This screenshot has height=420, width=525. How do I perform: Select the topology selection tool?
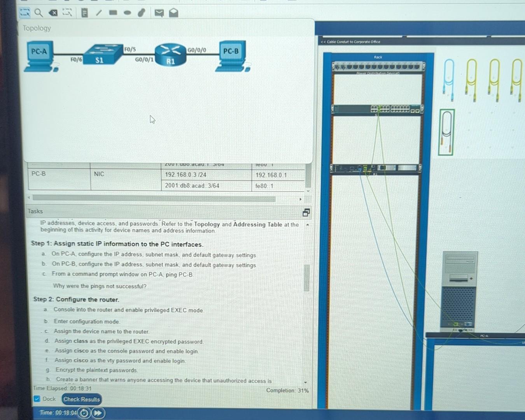[24, 13]
